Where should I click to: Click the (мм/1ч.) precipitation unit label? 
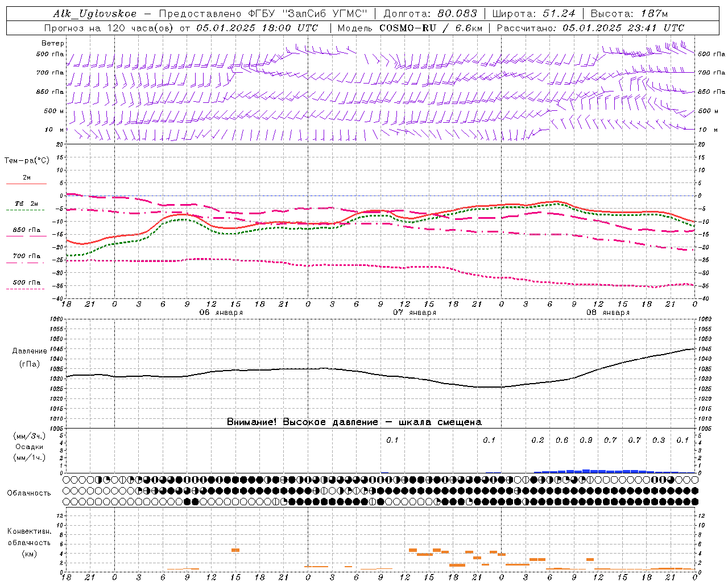(x=30, y=458)
